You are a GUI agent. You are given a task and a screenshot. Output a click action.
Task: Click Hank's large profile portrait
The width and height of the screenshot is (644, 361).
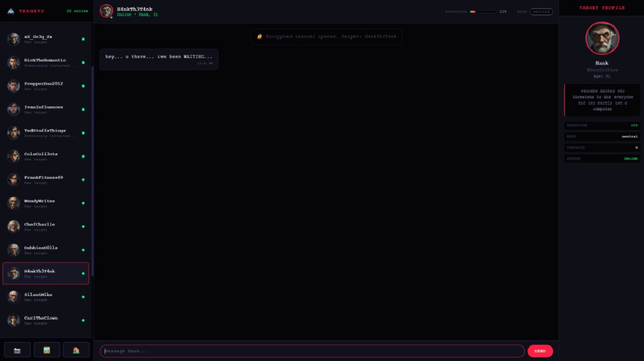coord(602,38)
